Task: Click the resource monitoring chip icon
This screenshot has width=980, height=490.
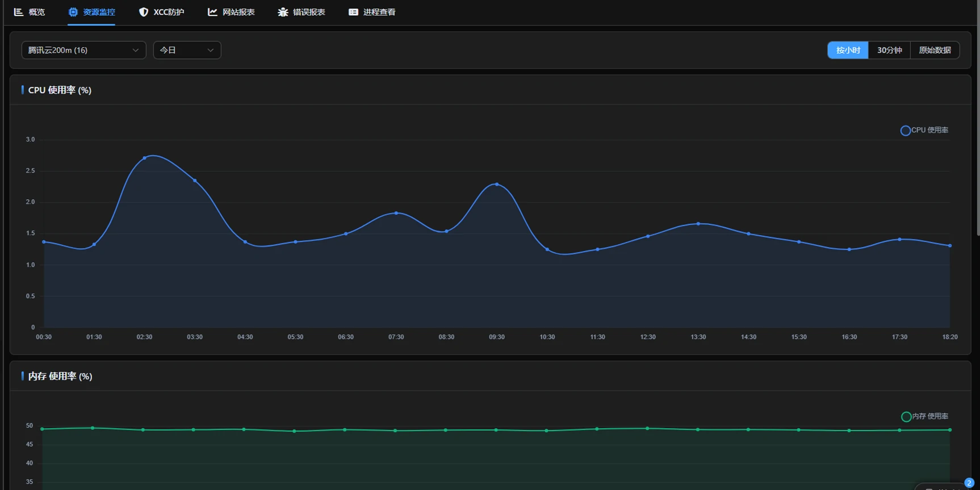Action: 73,12
